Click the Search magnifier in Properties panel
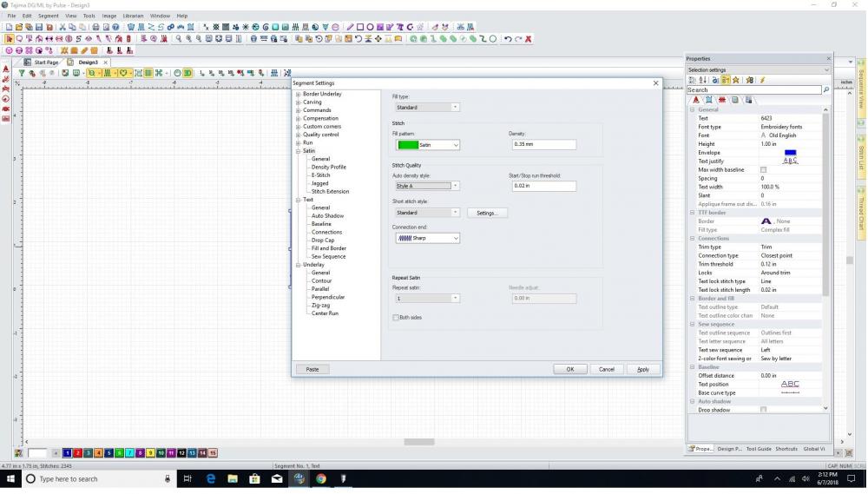 point(825,89)
